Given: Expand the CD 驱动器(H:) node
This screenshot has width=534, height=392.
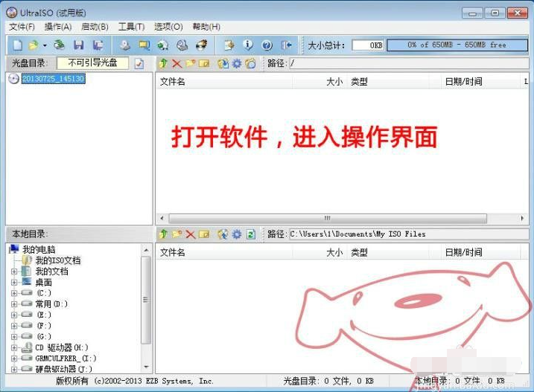Looking at the screenshot, I should tap(13, 347).
